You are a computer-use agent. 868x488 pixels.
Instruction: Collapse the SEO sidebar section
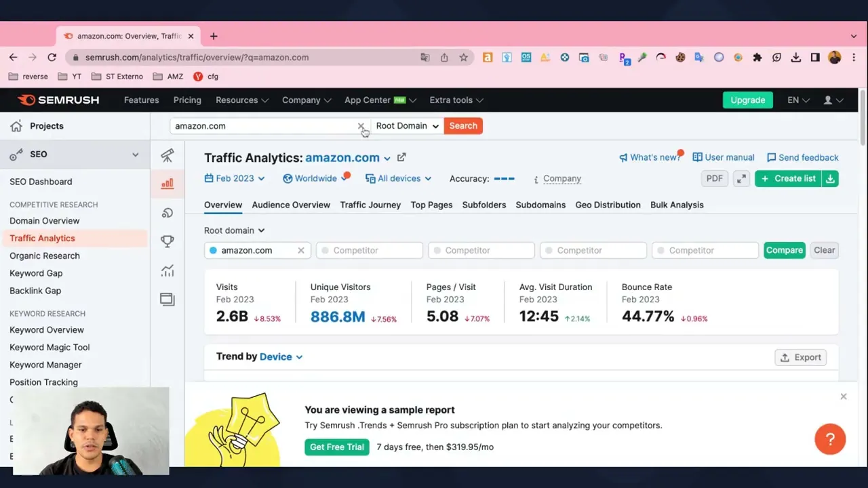click(x=135, y=155)
